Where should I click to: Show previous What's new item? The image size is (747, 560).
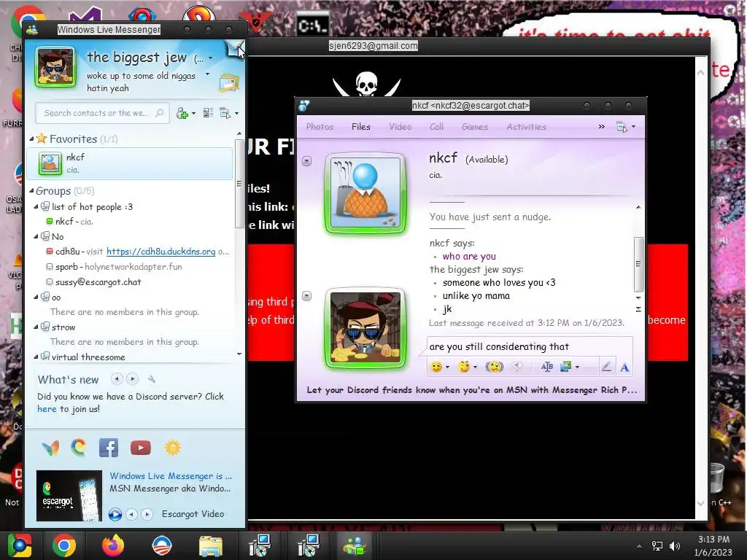pos(117,379)
